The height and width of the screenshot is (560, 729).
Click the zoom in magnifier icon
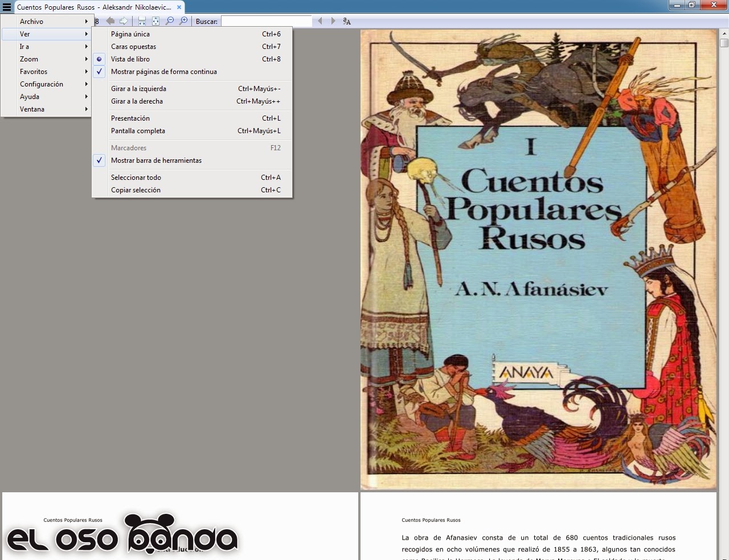pos(183,21)
